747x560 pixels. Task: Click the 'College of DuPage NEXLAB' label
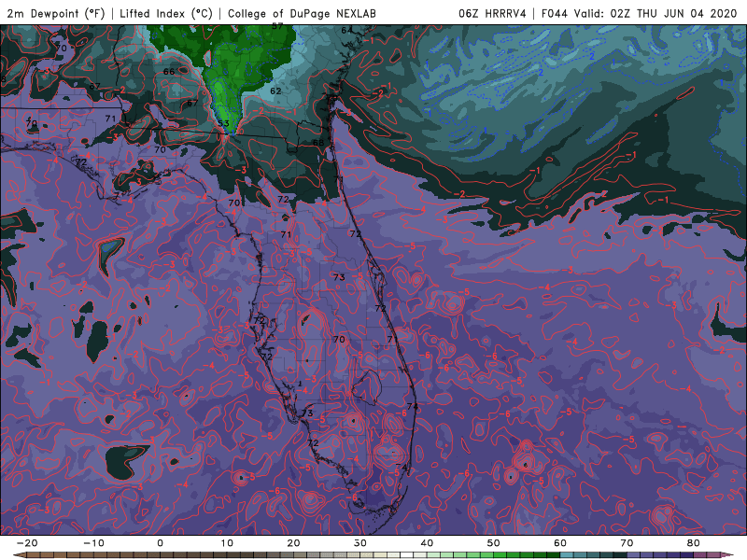[x=302, y=13]
